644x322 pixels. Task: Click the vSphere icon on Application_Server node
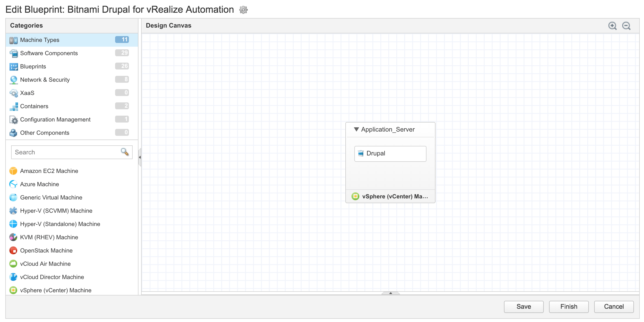pos(355,196)
